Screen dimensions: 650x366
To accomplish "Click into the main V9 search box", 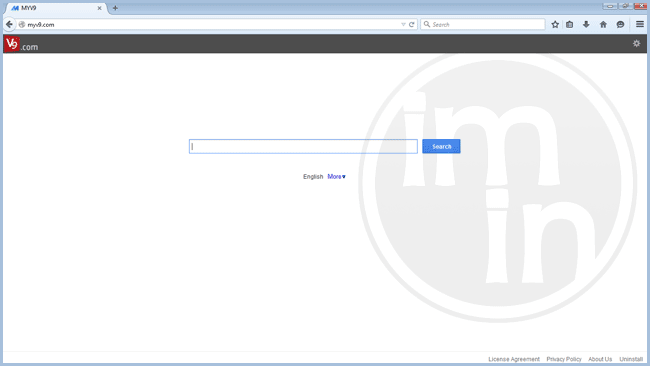I will 303,146.
